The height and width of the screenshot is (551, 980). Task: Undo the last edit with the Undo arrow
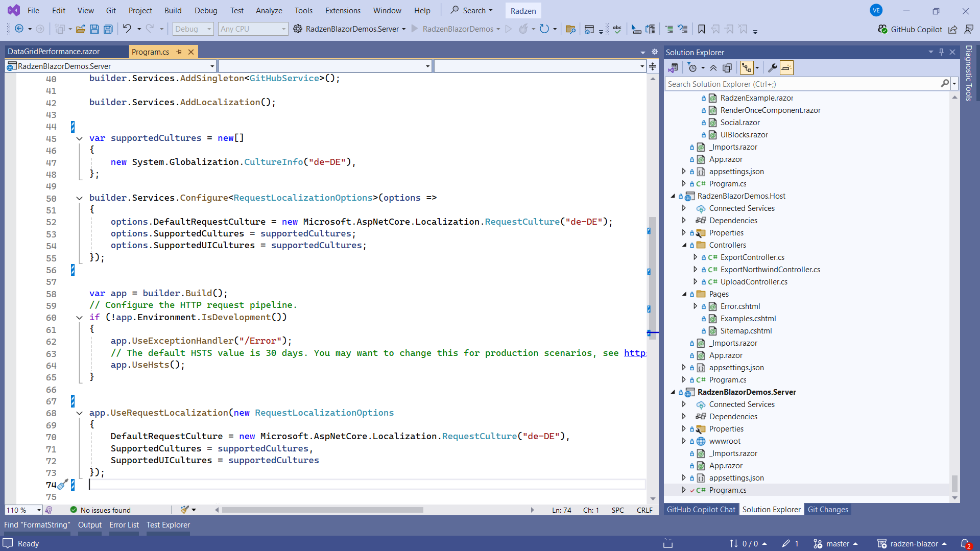(127, 29)
